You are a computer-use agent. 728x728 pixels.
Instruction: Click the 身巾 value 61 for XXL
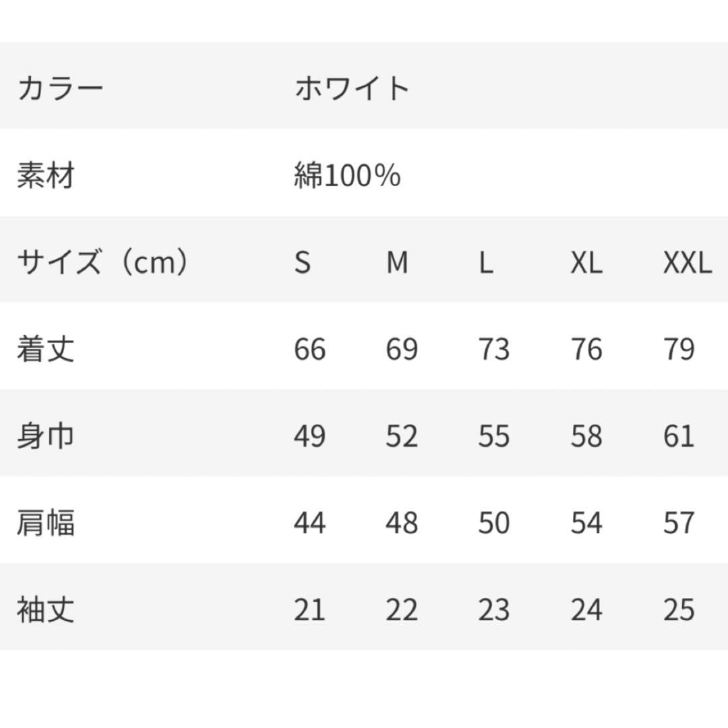click(678, 437)
